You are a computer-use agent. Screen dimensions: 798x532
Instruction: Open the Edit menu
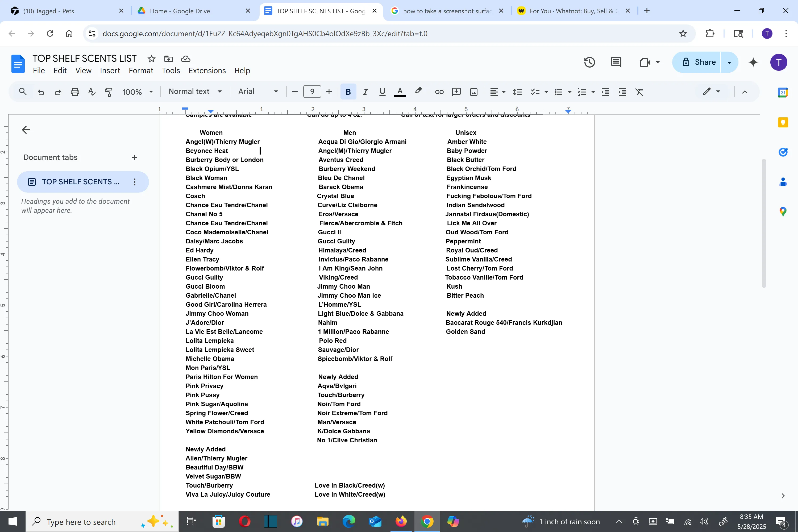[x=60, y=70]
